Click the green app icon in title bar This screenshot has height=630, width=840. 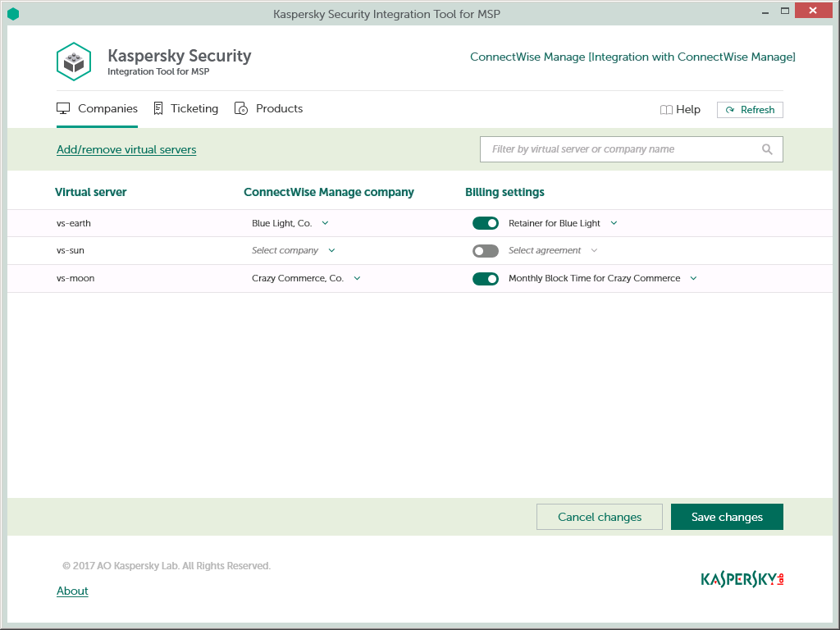coord(12,14)
